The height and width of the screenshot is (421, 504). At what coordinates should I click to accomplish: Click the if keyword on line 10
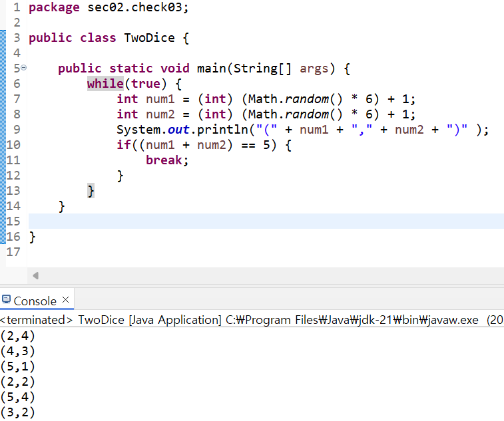(x=124, y=145)
